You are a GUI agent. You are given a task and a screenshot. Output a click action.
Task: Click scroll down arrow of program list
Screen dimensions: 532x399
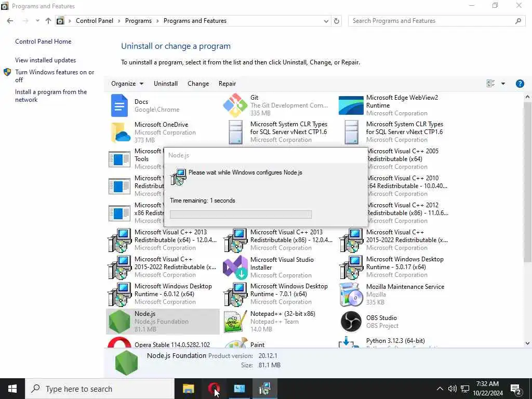(x=527, y=343)
